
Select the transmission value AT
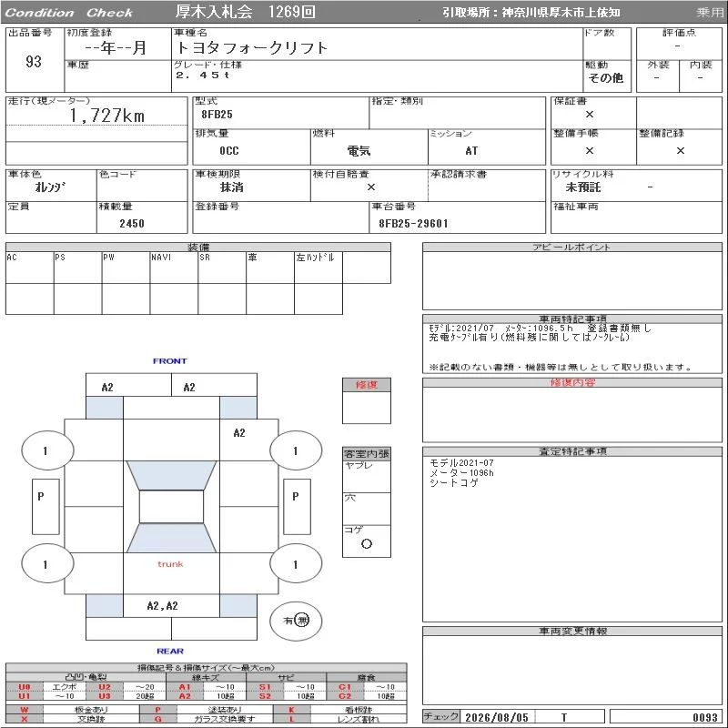(471, 151)
